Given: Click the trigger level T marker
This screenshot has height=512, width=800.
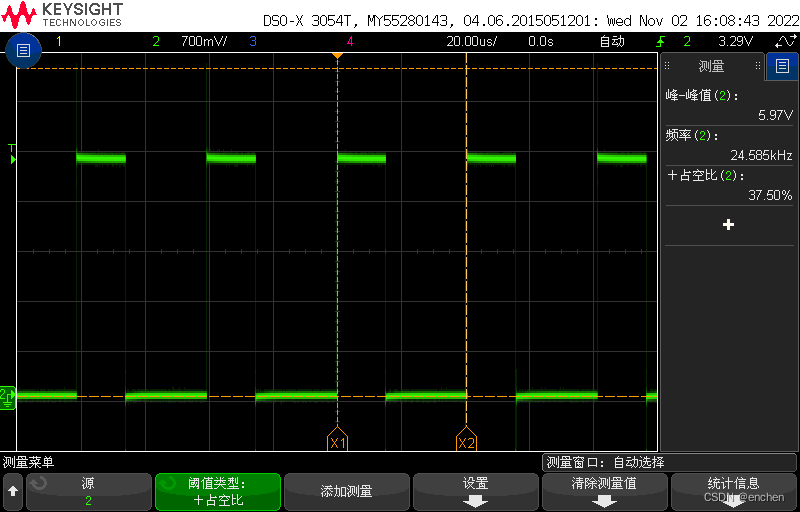Looking at the screenshot, I should pyautogui.click(x=12, y=155).
